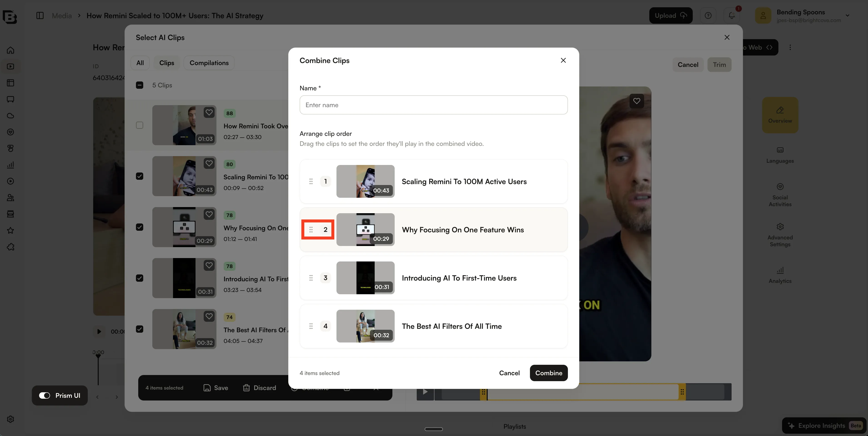Open the star favorites sidebar icon
Screen dimensions: 868x436
10,230
